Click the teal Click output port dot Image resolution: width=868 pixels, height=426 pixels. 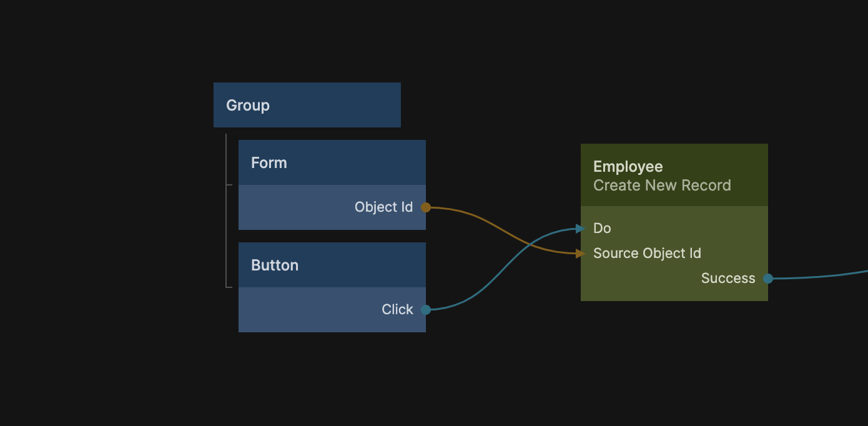pos(425,310)
